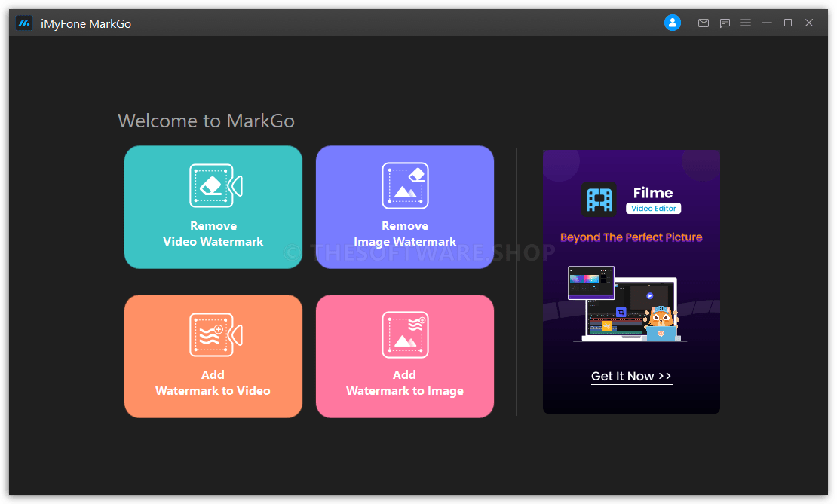Open the Remove Video Watermark card
The height and width of the screenshot is (504, 837).
(213, 207)
